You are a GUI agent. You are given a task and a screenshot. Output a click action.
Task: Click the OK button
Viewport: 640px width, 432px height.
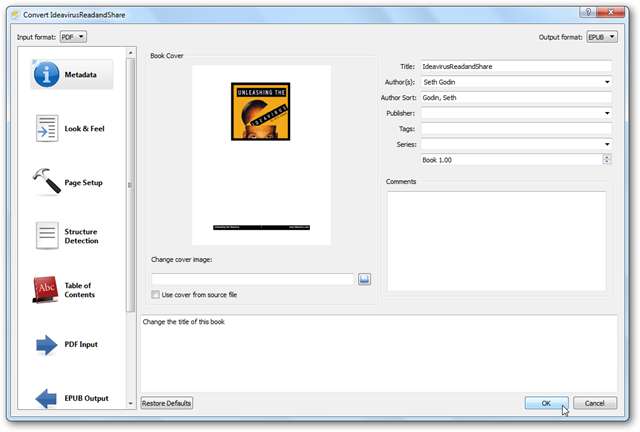coord(546,403)
